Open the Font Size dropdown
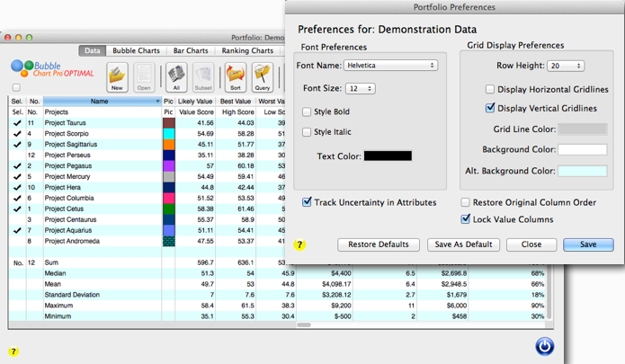 coord(360,89)
